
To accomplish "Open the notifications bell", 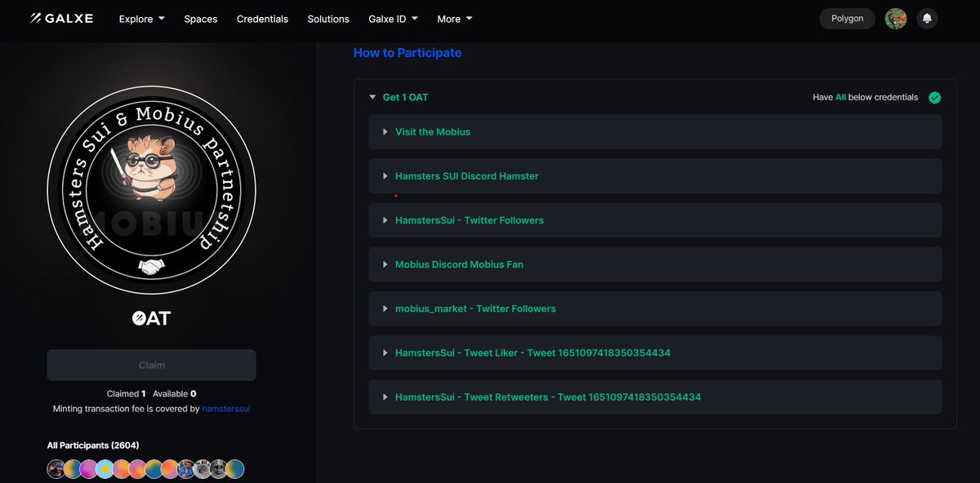I will click(927, 19).
